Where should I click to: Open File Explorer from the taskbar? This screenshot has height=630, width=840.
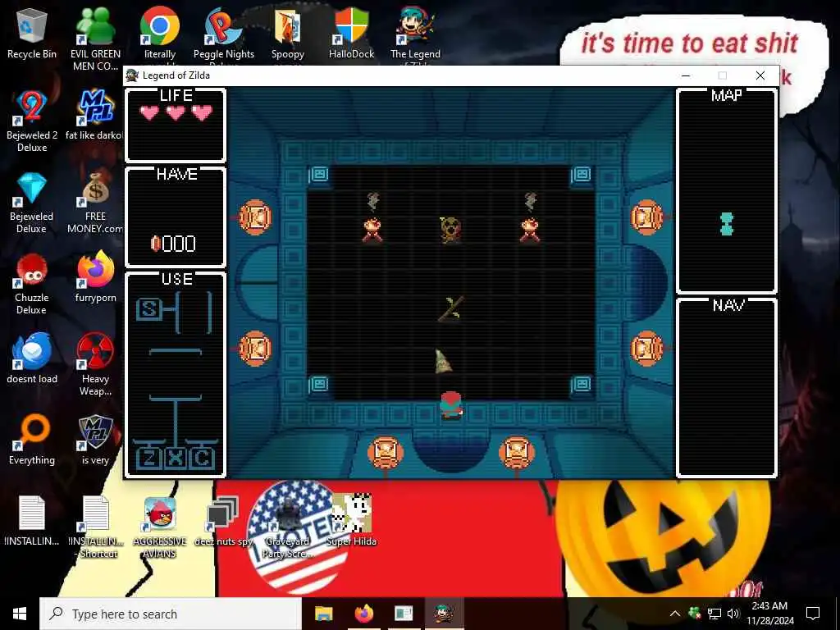[323, 614]
